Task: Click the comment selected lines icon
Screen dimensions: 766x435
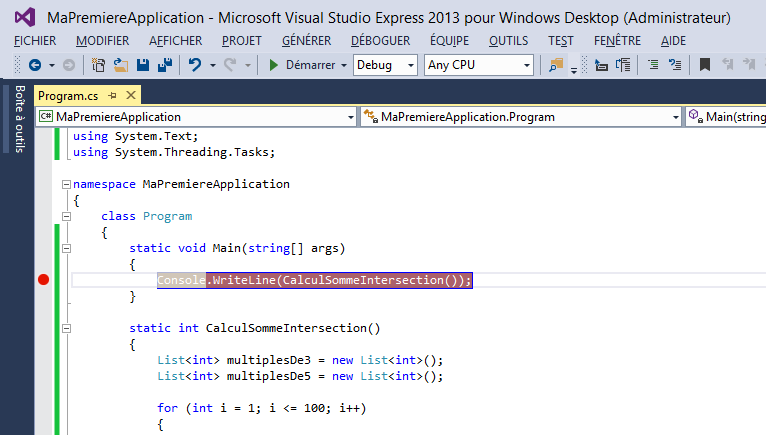Action: pyautogui.click(x=675, y=65)
